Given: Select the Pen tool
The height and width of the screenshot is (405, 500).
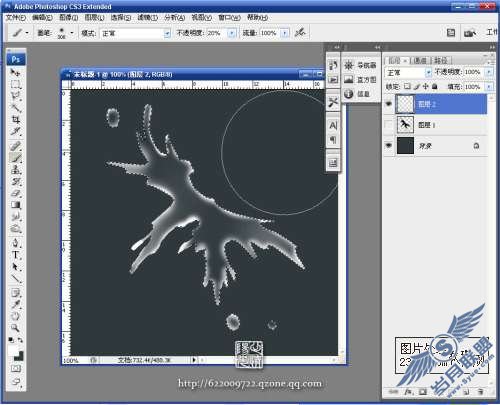Looking at the screenshot, I should coord(15,243).
